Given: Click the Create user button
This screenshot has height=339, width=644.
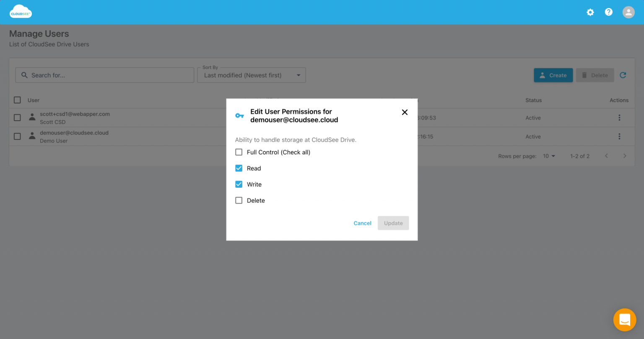Looking at the screenshot, I should (x=553, y=75).
